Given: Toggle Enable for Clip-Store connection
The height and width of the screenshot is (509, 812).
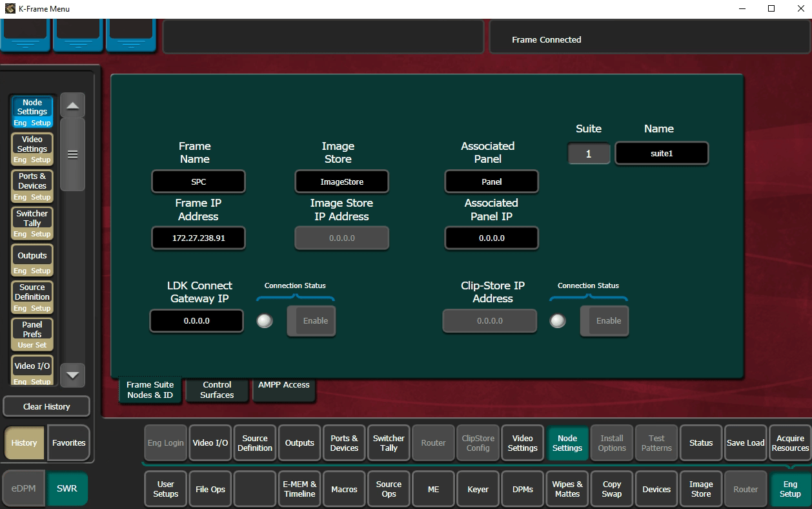Looking at the screenshot, I should (604, 320).
